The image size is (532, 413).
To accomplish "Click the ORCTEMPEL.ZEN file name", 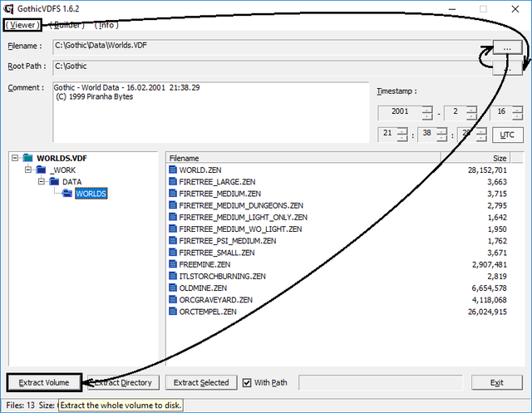I will point(208,312).
